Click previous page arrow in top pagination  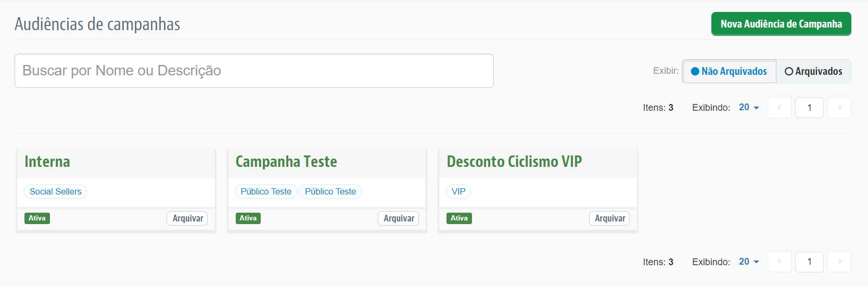point(779,108)
